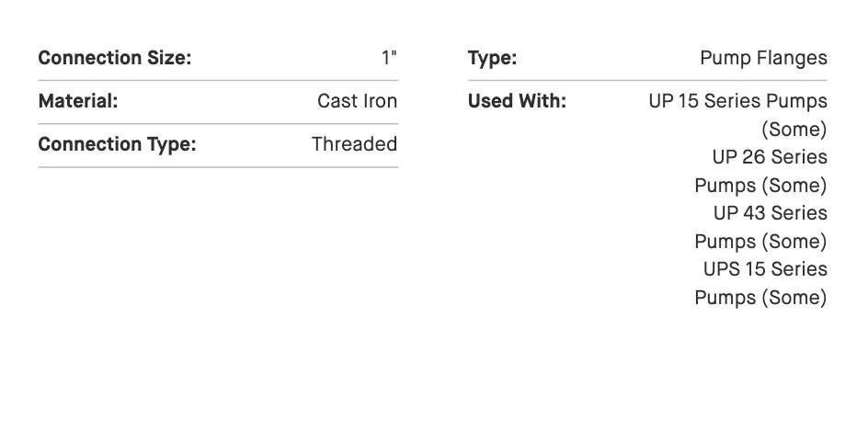This screenshot has height=430, width=868.
Task: Click the Connection Size label
Action: 114,58
